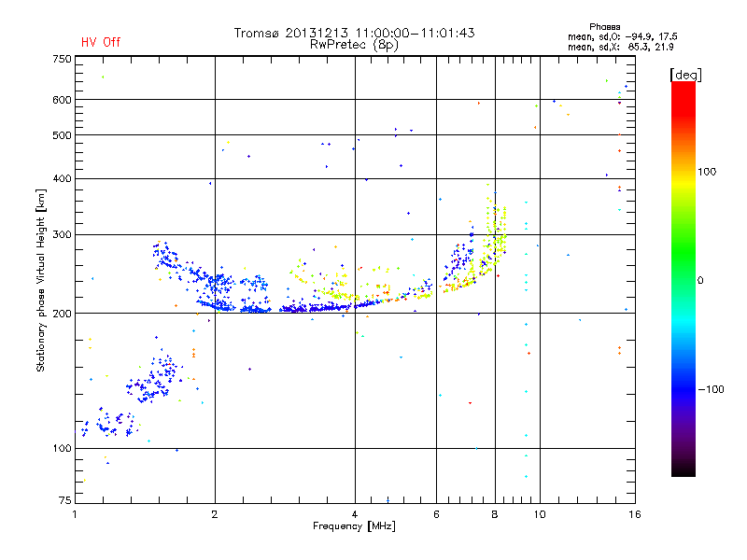The image size is (747, 560).
Task: Click the 'Stationary phase Virtual Height [km]' axis label
Action: 41,281
